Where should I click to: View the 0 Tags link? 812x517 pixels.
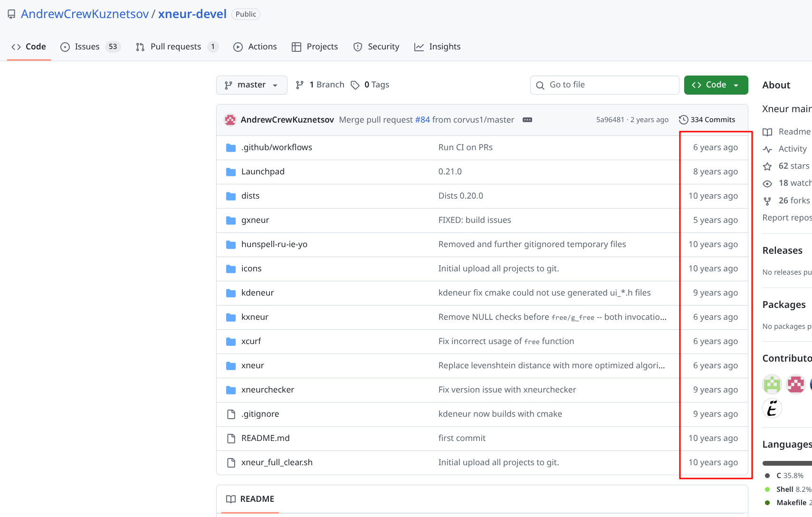click(370, 85)
